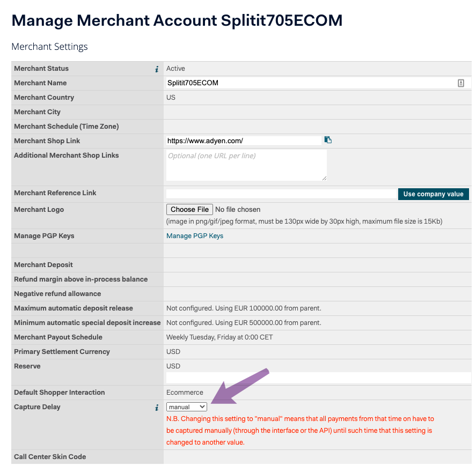
Task: Click the empty Reserve input field
Action: click(318, 378)
